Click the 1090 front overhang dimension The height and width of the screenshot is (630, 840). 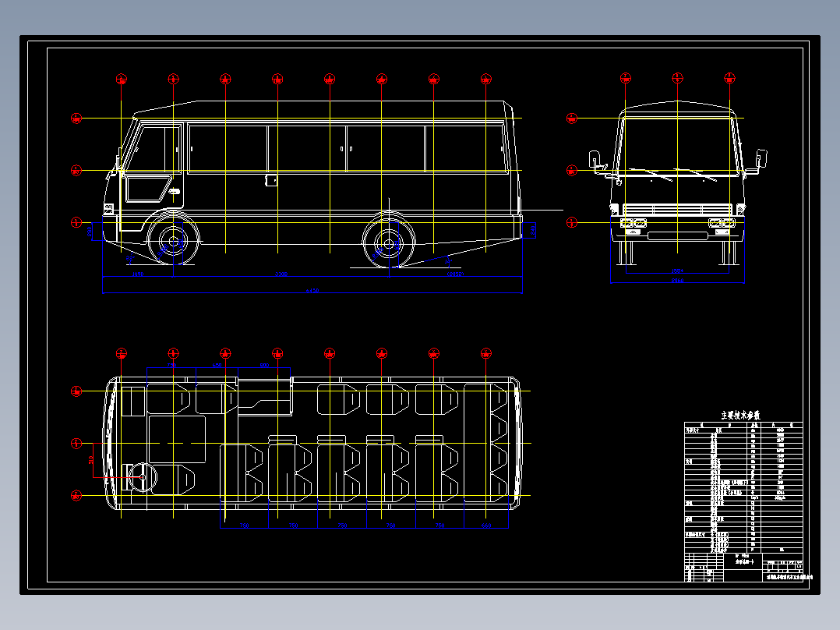click(138, 274)
